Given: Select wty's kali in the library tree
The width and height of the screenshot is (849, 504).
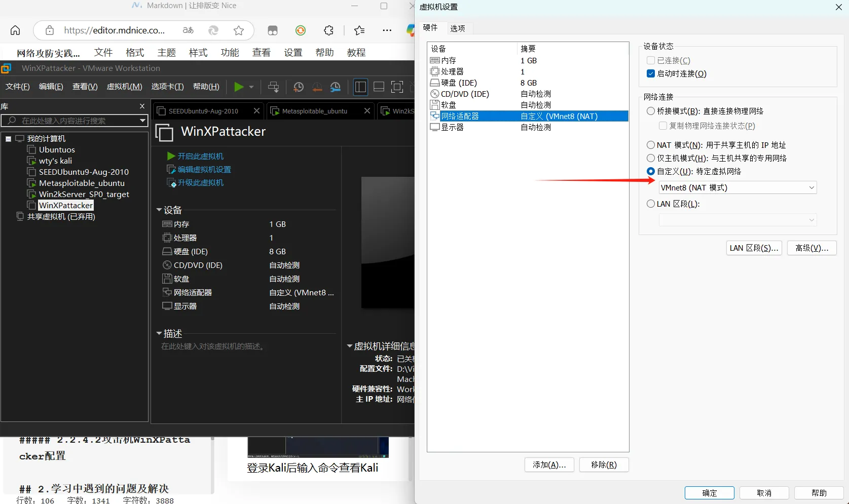Looking at the screenshot, I should pyautogui.click(x=55, y=161).
